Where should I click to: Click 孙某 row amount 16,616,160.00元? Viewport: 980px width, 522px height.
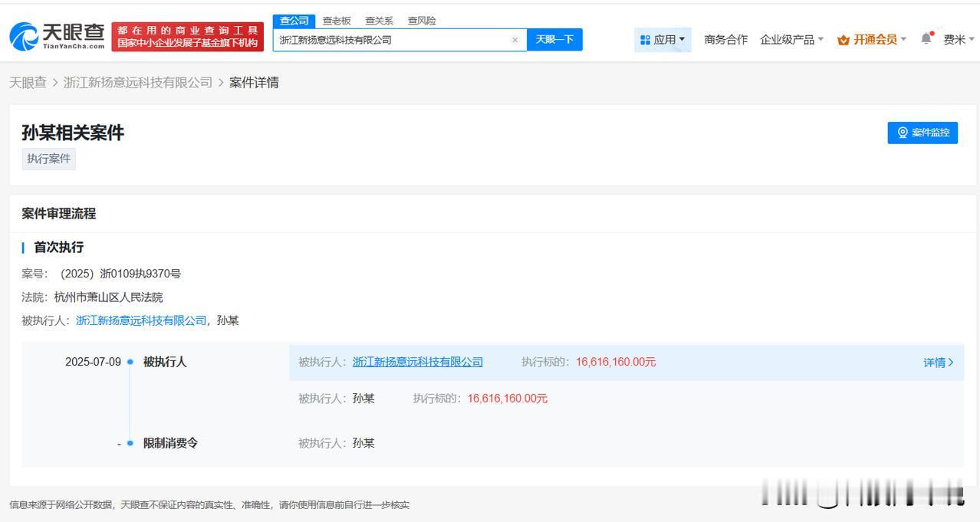coord(508,399)
